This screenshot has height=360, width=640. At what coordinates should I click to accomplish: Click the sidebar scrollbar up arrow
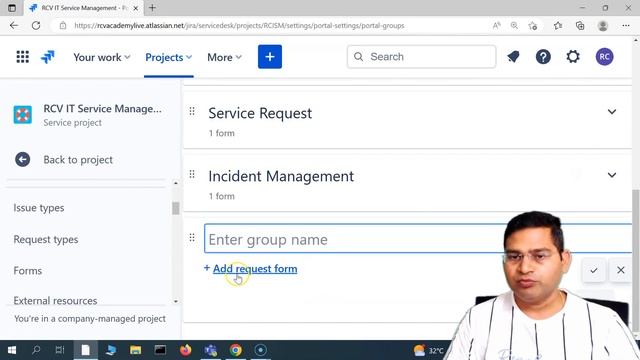[x=176, y=183]
